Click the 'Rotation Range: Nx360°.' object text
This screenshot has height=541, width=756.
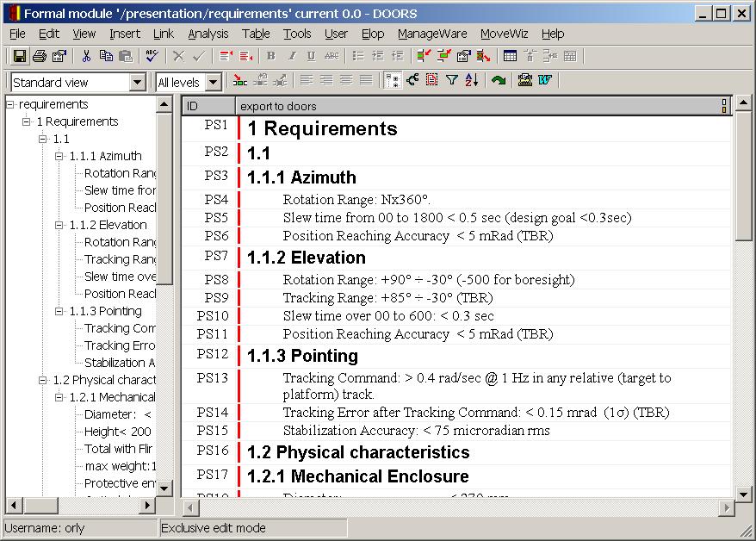point(356,200)
